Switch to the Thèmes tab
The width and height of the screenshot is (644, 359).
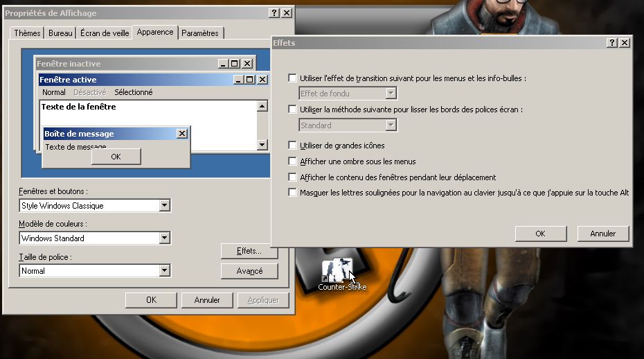point(28,33)
